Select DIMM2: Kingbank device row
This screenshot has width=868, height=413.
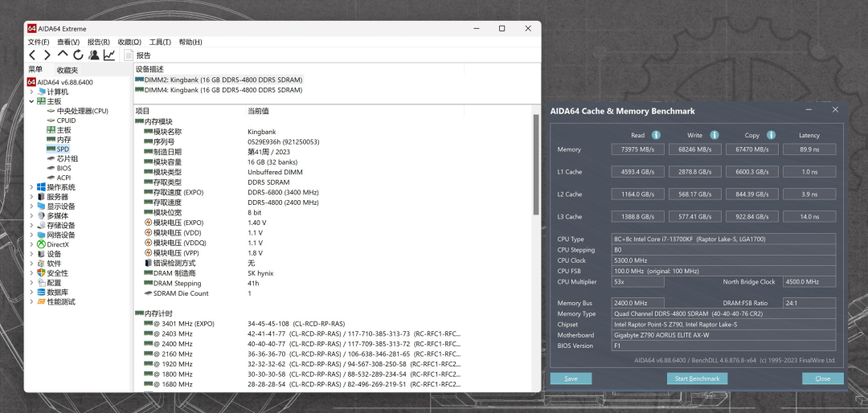[219, 80]
